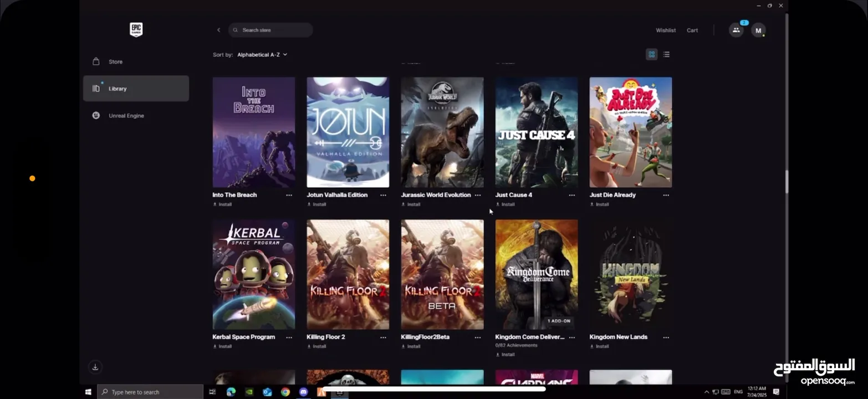This screenshot has width=868, height=399.
Task: Click the ENG language indicator
Action: pyautogui.click(x=738, y=392)
